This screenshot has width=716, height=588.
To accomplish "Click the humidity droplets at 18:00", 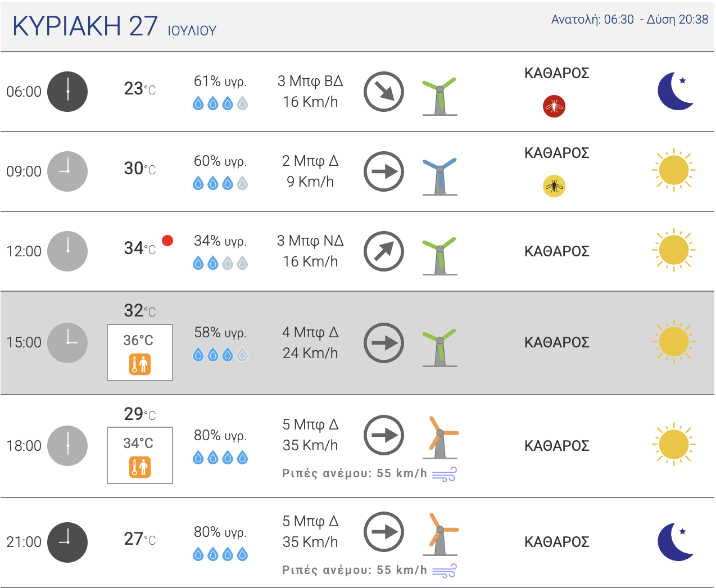I will 220,458.
